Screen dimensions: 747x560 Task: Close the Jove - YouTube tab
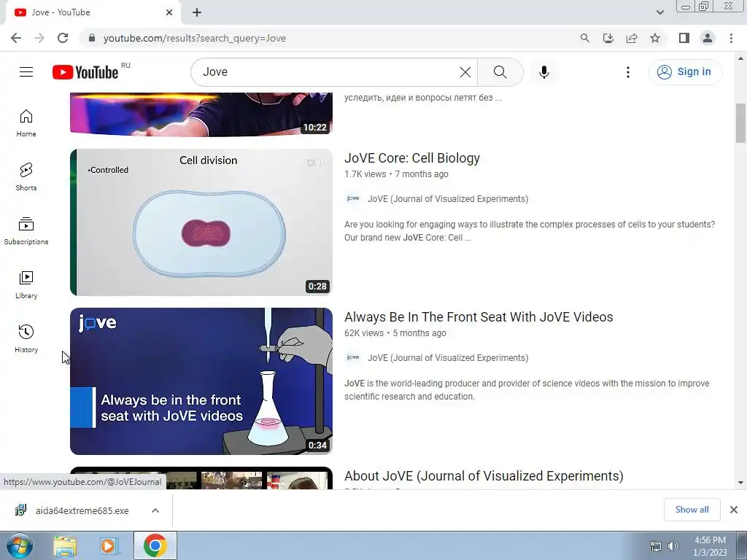169,12
